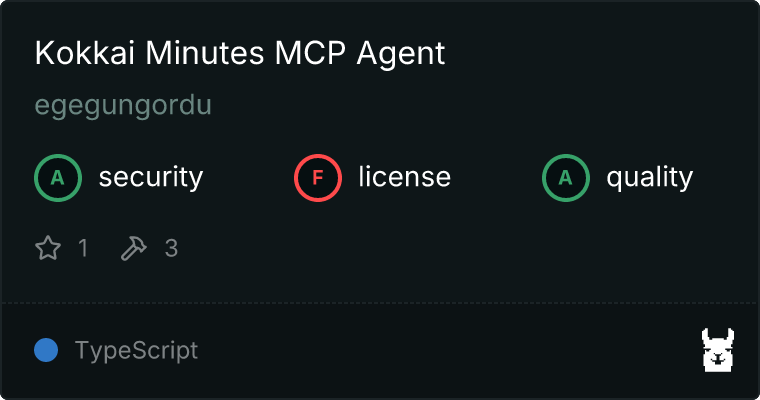Click the star count number 1
This screenshot has width=760, height=400.
[x=83, y=248]
